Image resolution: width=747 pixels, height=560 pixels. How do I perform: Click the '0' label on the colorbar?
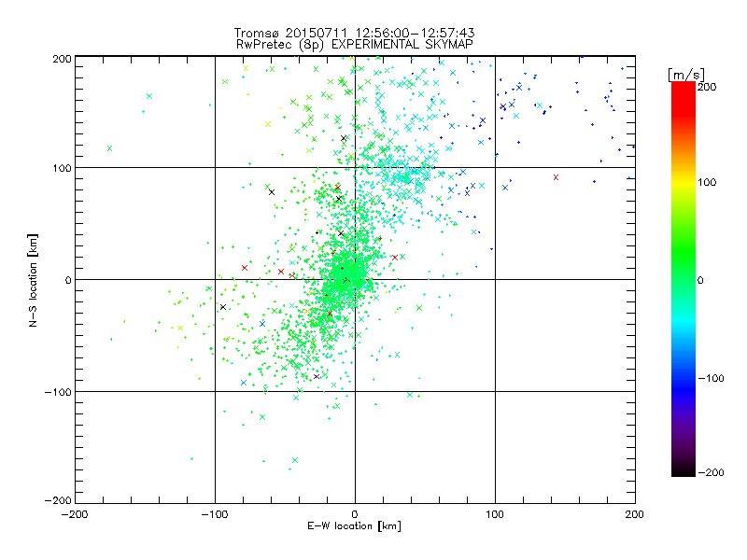pyautogui.click(x=700, y=280)
